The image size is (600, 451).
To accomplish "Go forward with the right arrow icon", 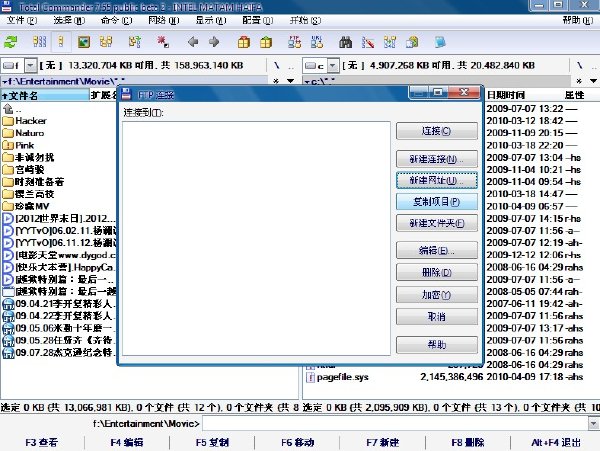I will point(214,42).
